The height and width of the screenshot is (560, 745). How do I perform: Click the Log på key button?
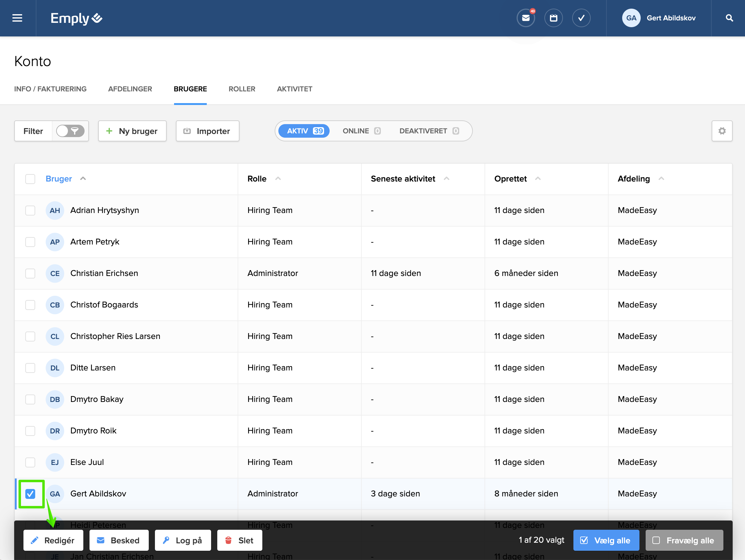(x=182, y=540)
